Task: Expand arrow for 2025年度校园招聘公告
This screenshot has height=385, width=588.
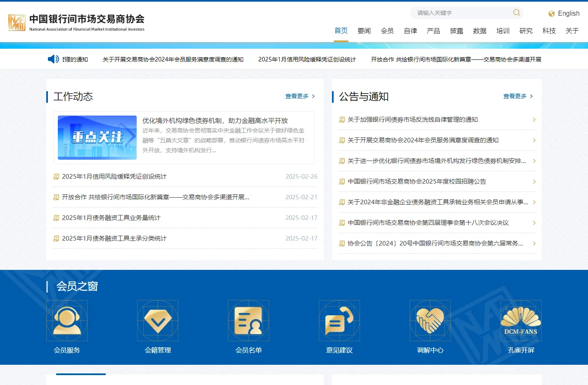Action: (534, 182)
